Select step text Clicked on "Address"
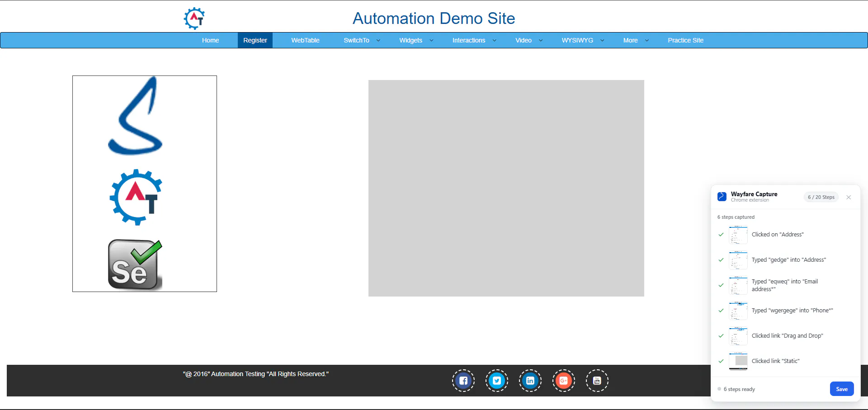This screenshot has height=410, width=868. [x=778, y=235]
